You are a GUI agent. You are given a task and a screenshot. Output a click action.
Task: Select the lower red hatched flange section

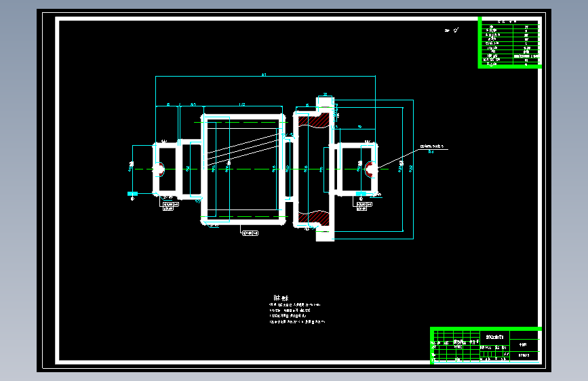[313, 218]
